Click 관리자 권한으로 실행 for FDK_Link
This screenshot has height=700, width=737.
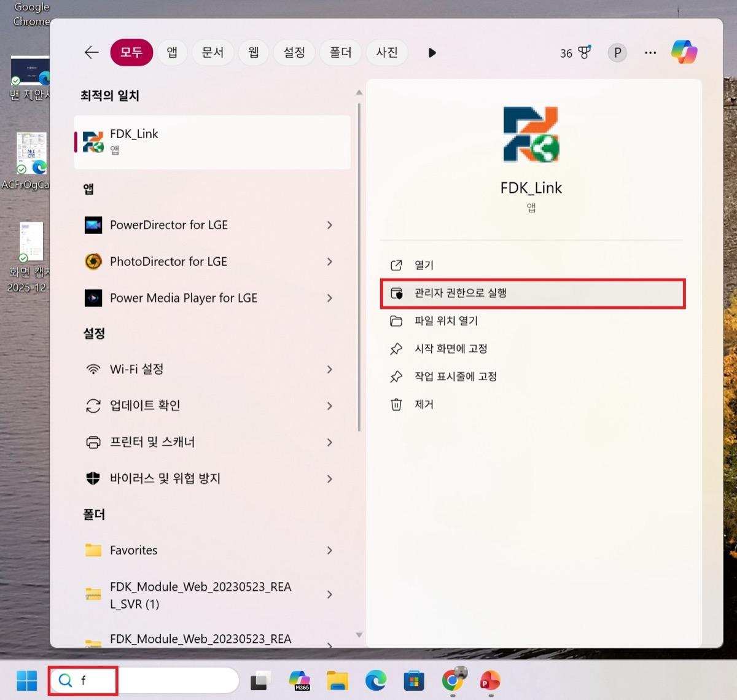click(x=459, y=294)
